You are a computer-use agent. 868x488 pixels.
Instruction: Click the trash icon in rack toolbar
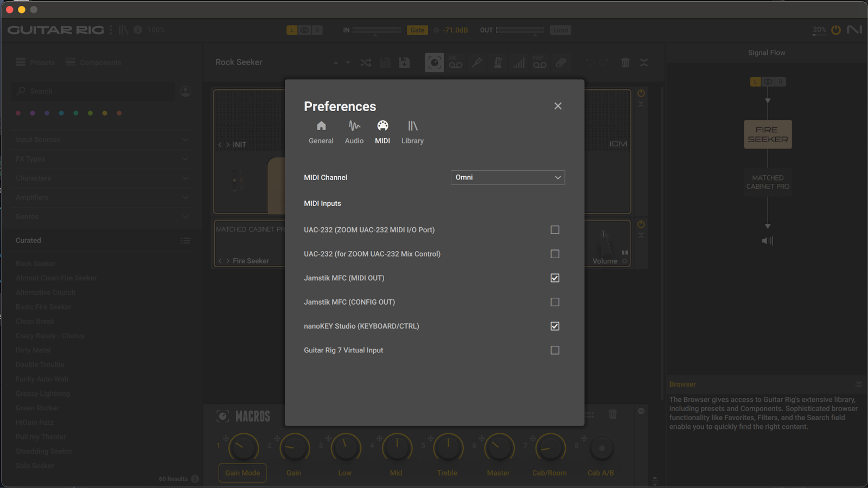(x=626, y=63)
